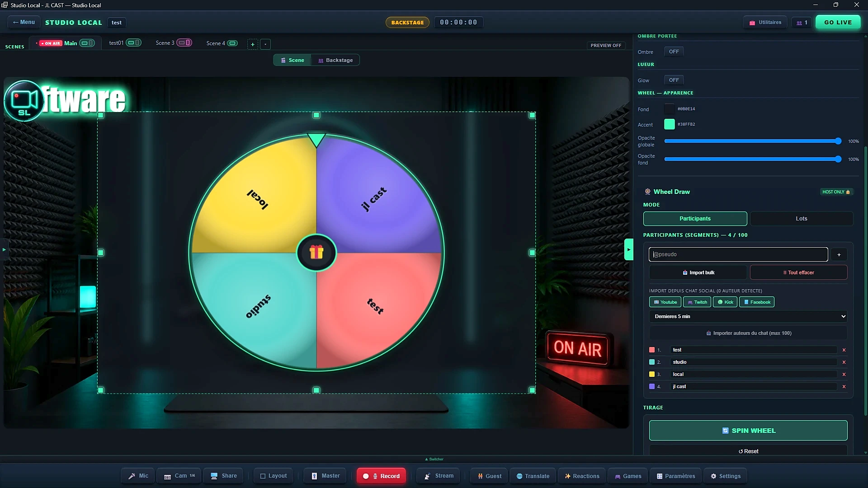This screenshot has height=488, width=868.
Task: Open the Cam panel
Action: click(x=179, y=476)
